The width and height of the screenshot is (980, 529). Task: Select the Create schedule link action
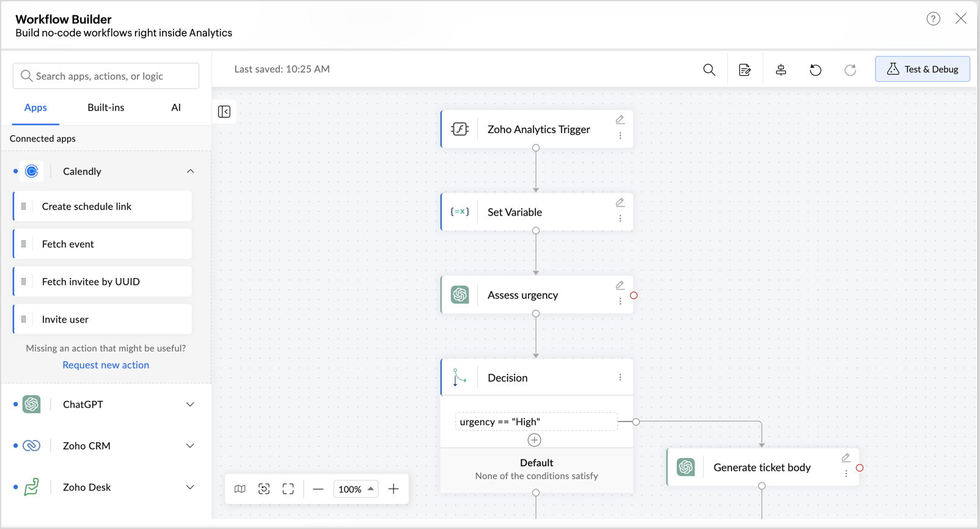pos(102,206)
